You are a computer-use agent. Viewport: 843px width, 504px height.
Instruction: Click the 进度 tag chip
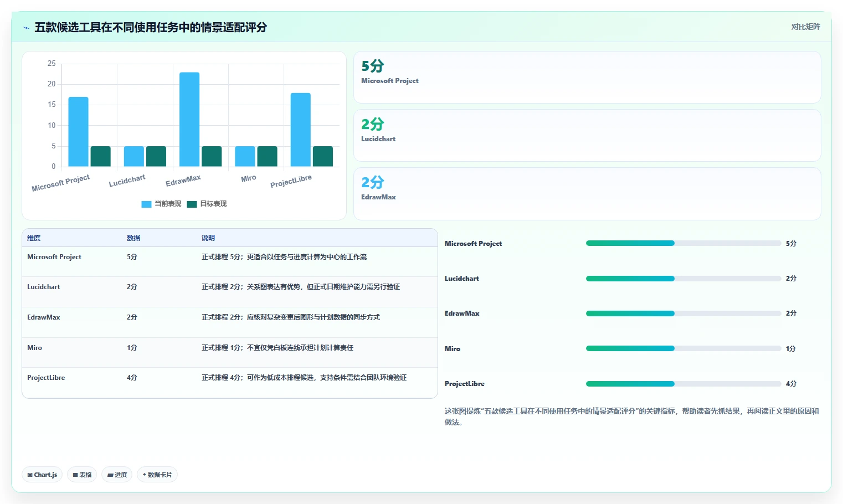click(x=117, y=475)
